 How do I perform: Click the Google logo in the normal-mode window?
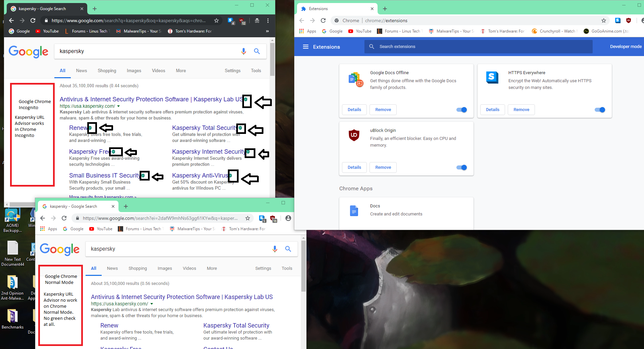tap(60, 249)
